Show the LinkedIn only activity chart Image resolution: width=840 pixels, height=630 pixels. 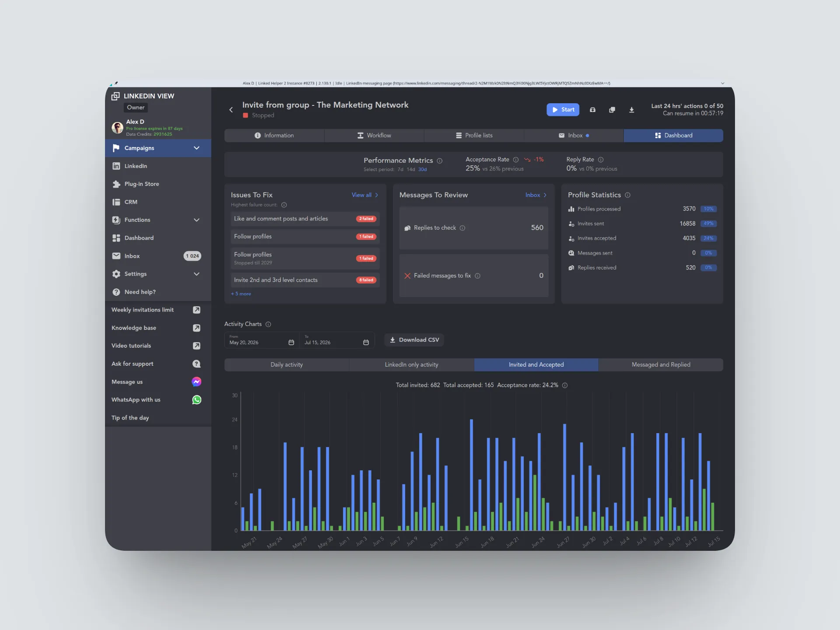(x=411, y=364)
